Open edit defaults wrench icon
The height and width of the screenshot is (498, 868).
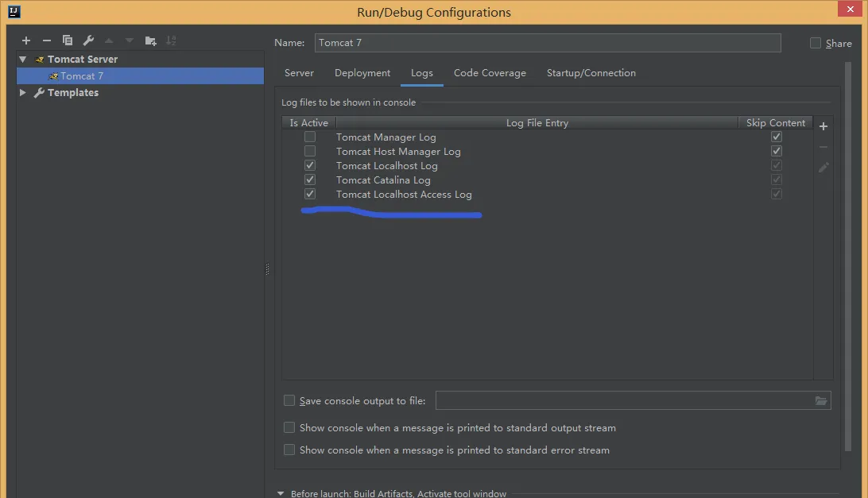pos(88,41)
